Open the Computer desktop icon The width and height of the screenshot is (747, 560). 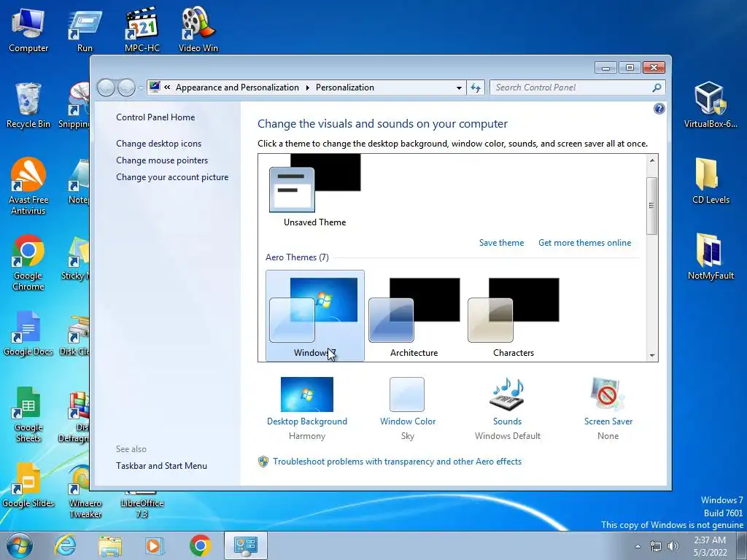click(28, 30)
